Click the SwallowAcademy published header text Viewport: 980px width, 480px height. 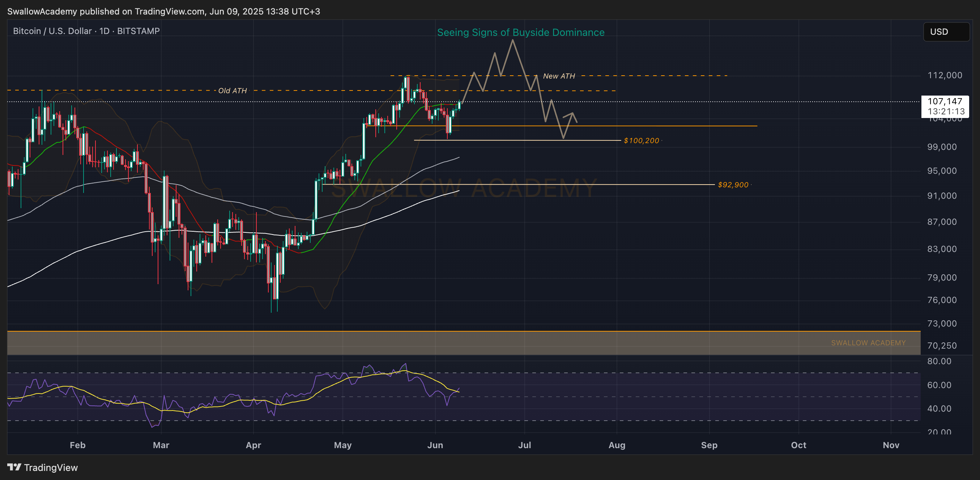[x=163, y=12]
